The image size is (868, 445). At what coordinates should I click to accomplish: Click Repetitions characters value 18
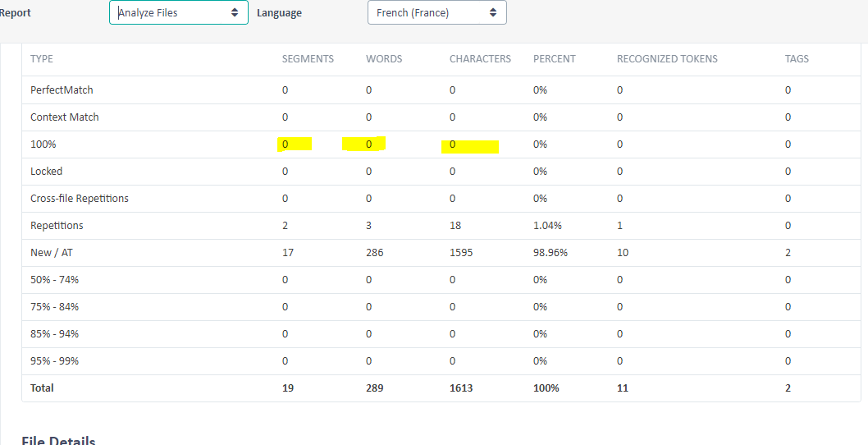point(455,226)
